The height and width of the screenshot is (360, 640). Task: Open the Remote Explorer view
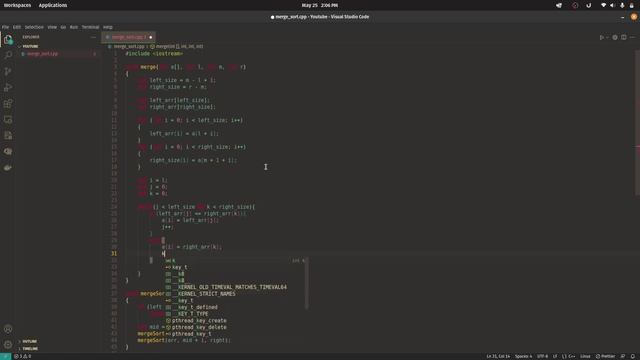pyautogui.click(x=8, y=120)
